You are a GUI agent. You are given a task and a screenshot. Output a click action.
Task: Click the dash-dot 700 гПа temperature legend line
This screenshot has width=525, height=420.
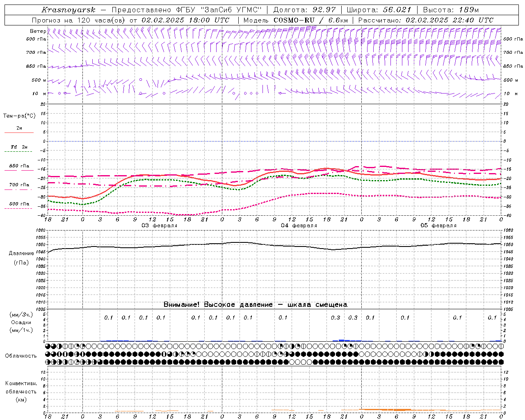19,189
